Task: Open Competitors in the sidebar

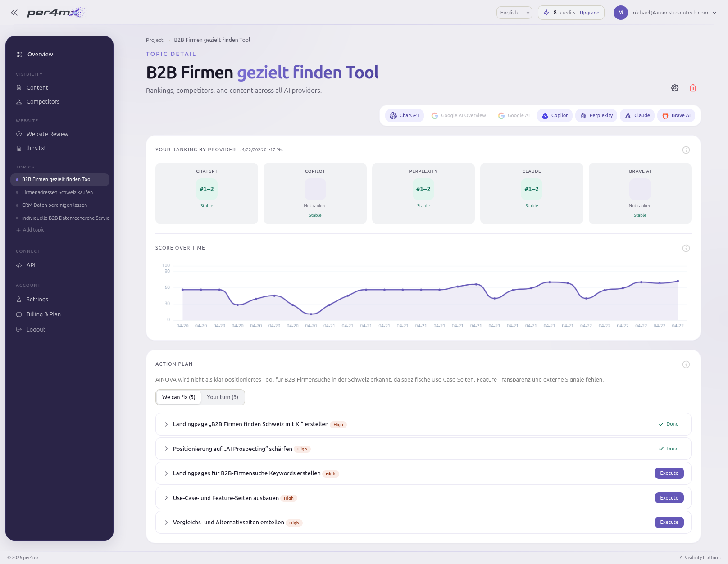Action: point(43,102)
